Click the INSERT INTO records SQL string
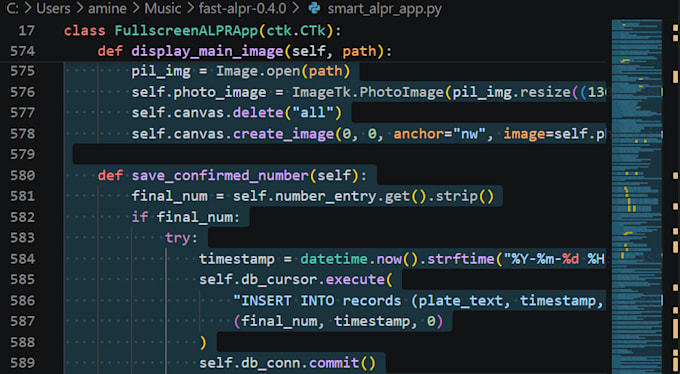The width and height of the screenshot is (680, 374). point(418,300)
